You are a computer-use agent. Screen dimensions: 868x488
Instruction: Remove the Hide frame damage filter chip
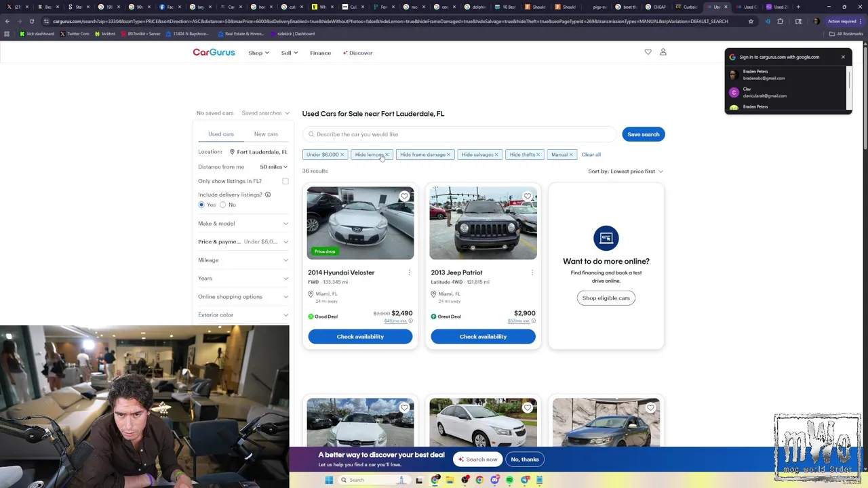pyautogui.click(x=448, y=155)
